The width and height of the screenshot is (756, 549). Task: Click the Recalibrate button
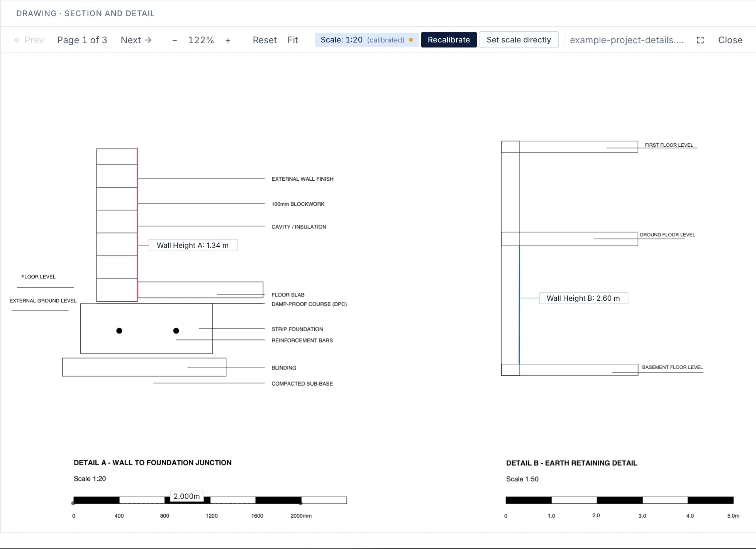pos(449,40)
